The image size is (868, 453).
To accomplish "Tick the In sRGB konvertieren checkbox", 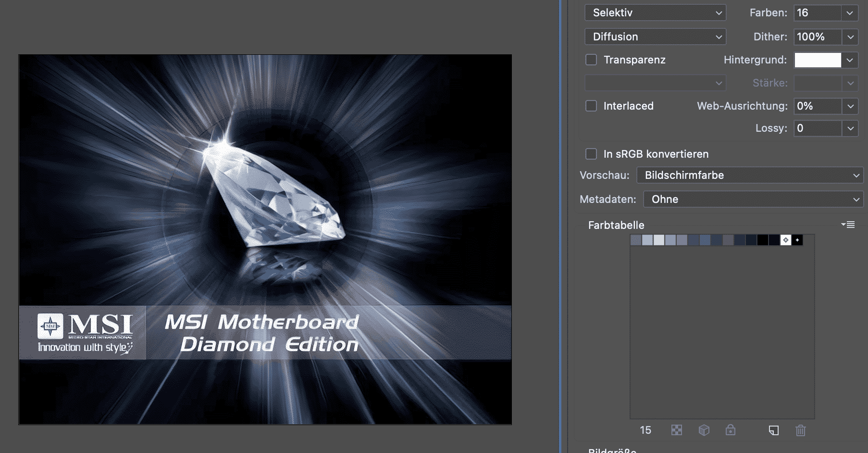I will [591, 154].
